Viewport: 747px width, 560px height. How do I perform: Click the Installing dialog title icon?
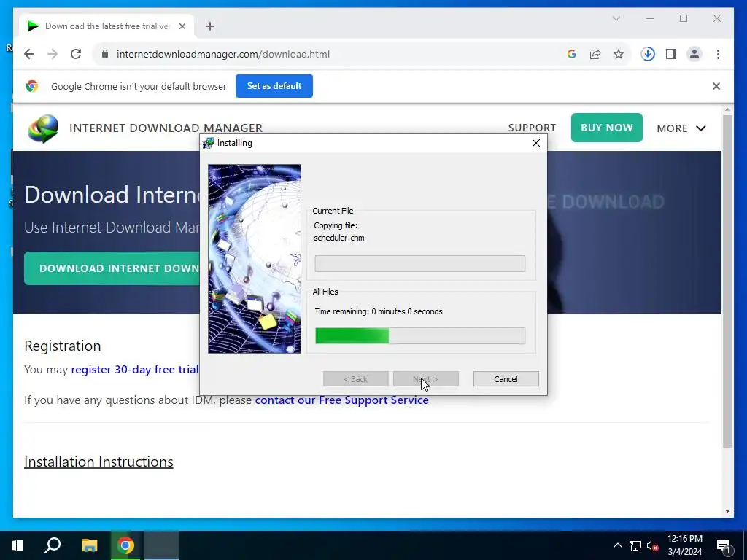(x=208, y=143)
